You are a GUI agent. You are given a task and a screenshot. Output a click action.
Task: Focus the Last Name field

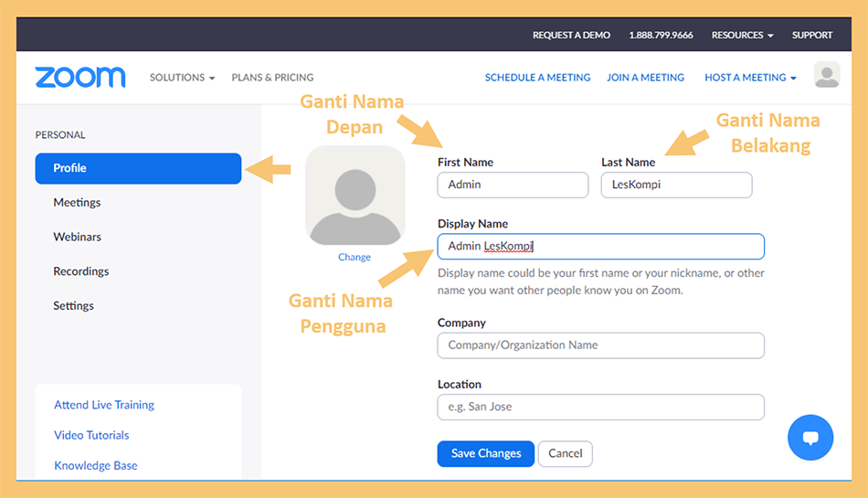pos(676,185)
